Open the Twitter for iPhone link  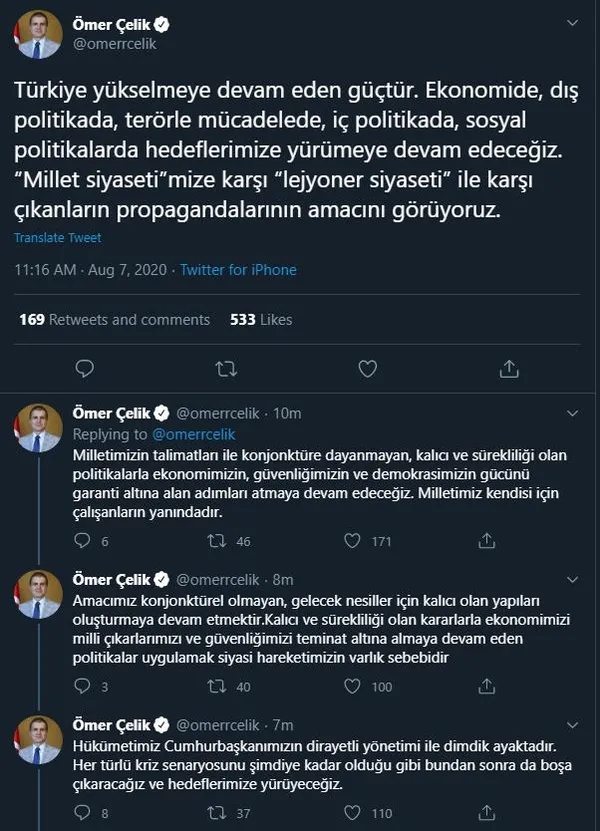click(236, 269)
